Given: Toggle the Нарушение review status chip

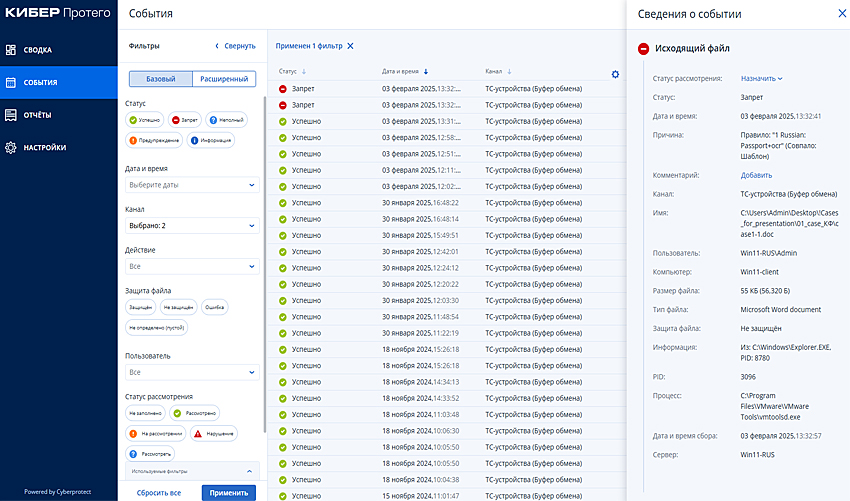Looking at the screenshot, I should pyautogui.click(x=214, y=434).
